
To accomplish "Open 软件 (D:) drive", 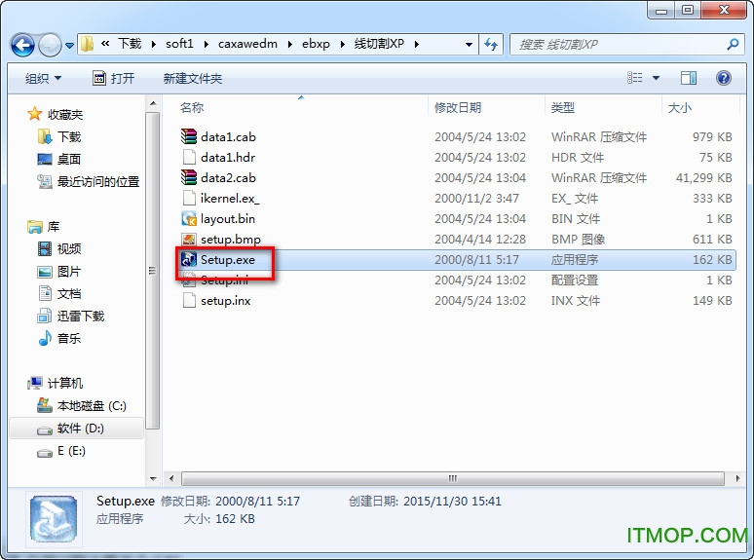I will pos(71,428).
